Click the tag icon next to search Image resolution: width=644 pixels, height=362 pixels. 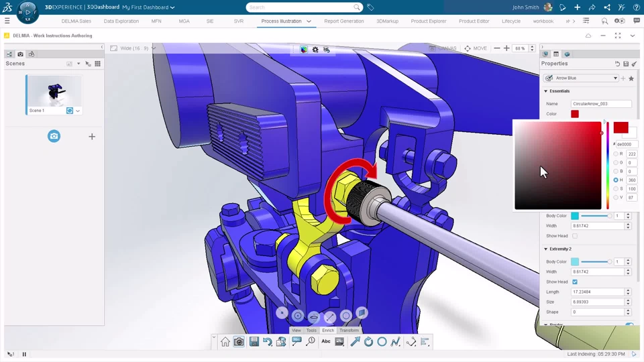click(x=370, y=7)
